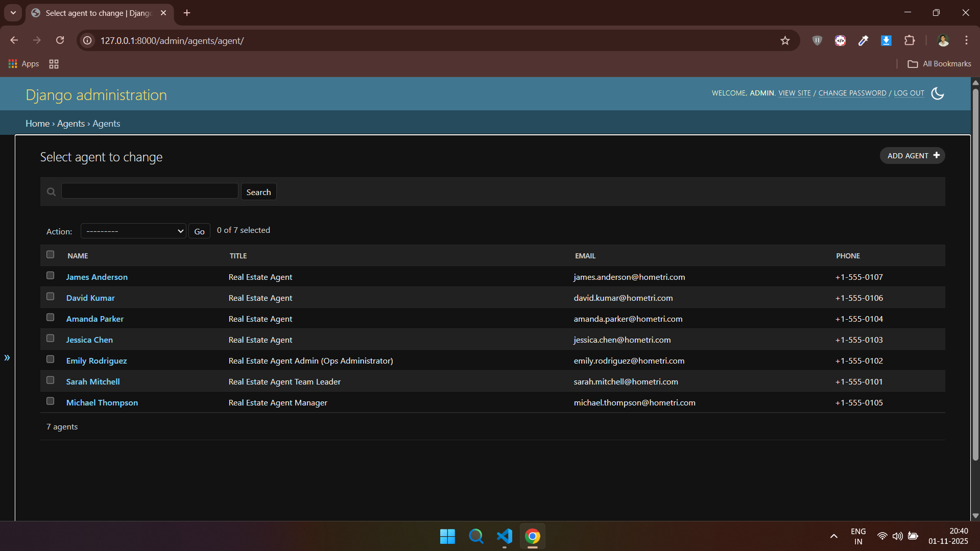Open Amanda Parker's agent record
Image resolution: width=980 pixels, height=551 pixels.
click(x=95, y=319)
